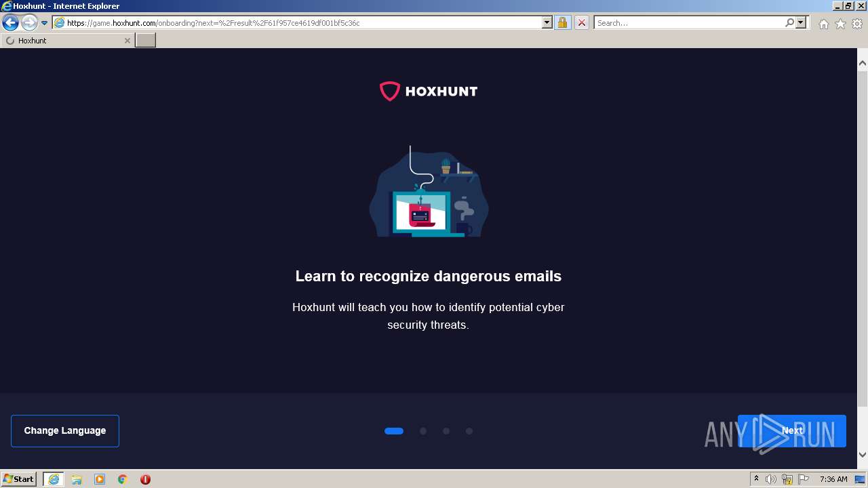Open Windows Explorer folder taskbar icon
The image size is (868, 488).
pyautogui.click(x=77, y=479)
